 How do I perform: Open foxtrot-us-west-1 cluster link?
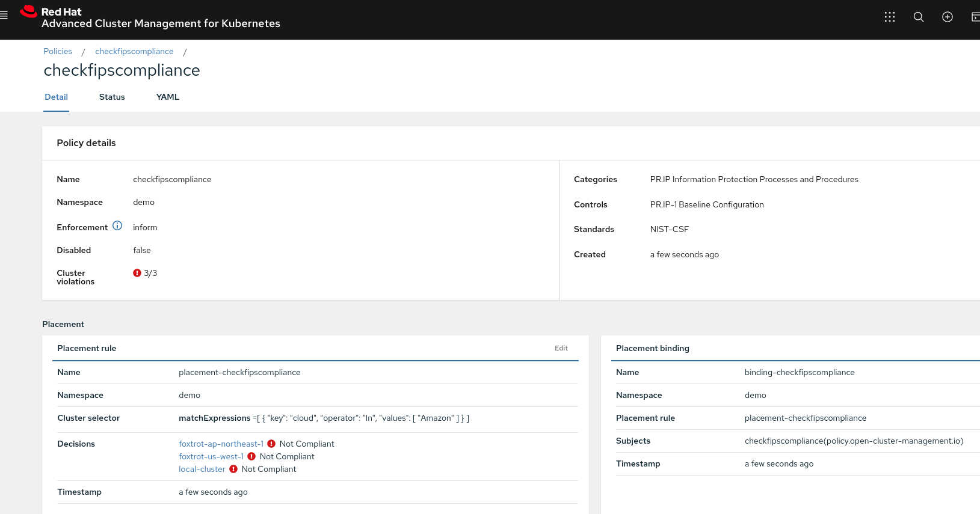(x=211, y=456)
